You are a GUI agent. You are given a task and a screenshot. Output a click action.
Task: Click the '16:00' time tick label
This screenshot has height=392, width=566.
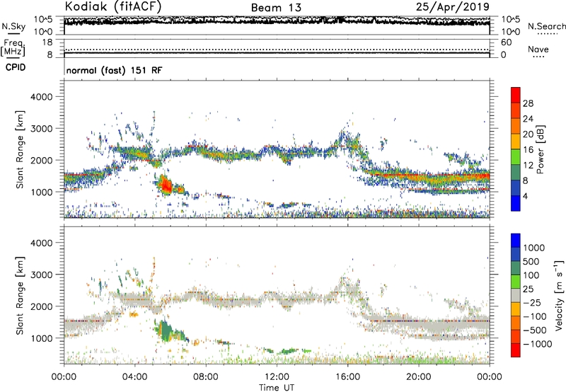pos(347,377)
